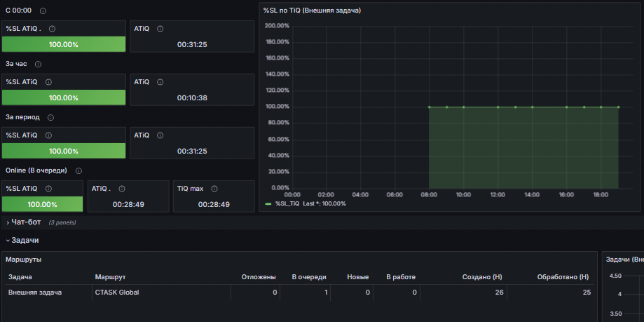
Task: Click the 08:00 label on chart time axis
Action: point(429,194)
